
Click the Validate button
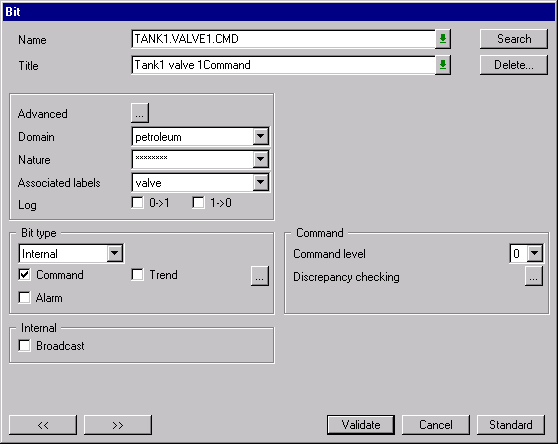[x=361, y=425]
